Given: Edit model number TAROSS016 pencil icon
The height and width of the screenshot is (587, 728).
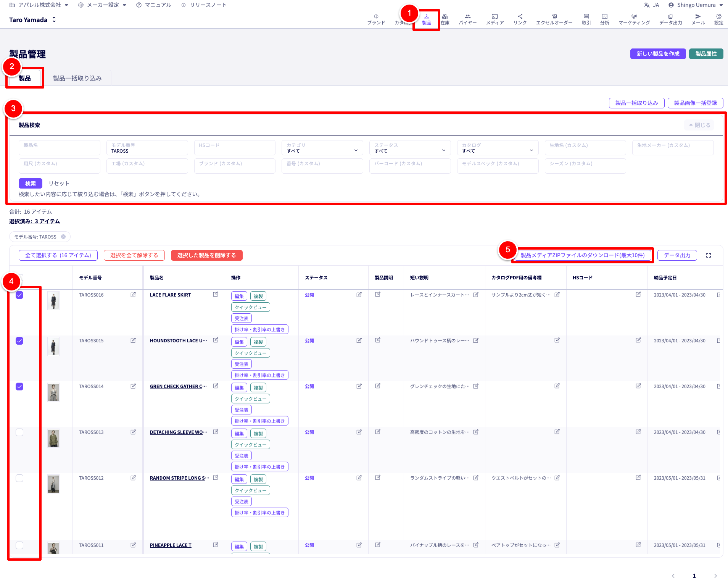Looking at the screenshot, I should point(133,295).
